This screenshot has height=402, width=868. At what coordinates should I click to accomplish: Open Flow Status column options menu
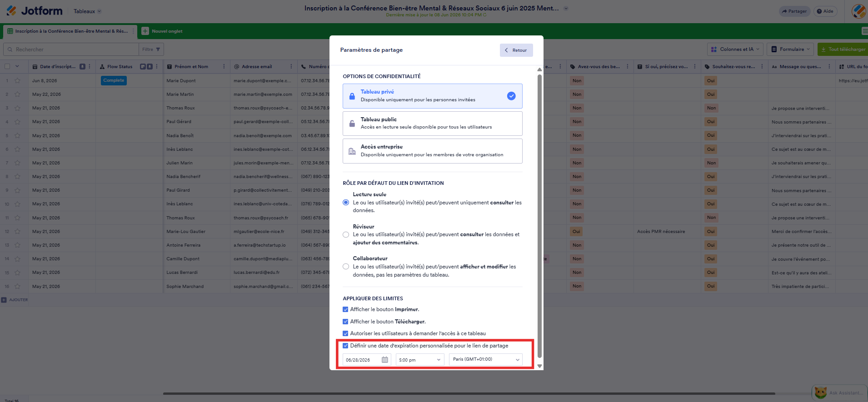point(157,66)
